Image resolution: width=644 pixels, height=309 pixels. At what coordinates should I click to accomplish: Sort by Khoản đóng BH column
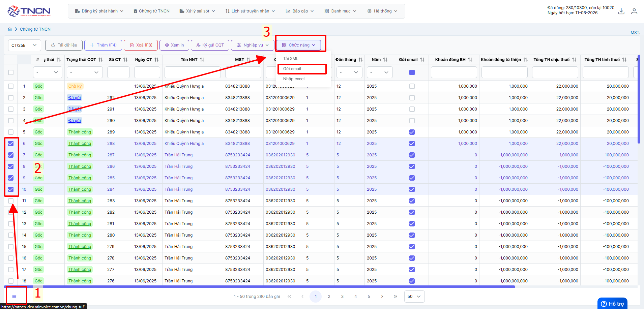point(470,60)
